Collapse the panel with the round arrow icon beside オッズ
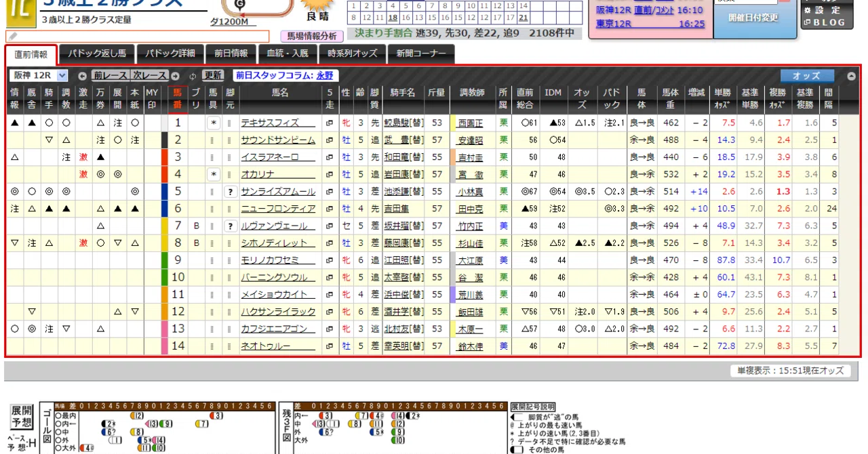Viewport: 868px width, 454px height. pyautogui.click(x=852, y=76)
